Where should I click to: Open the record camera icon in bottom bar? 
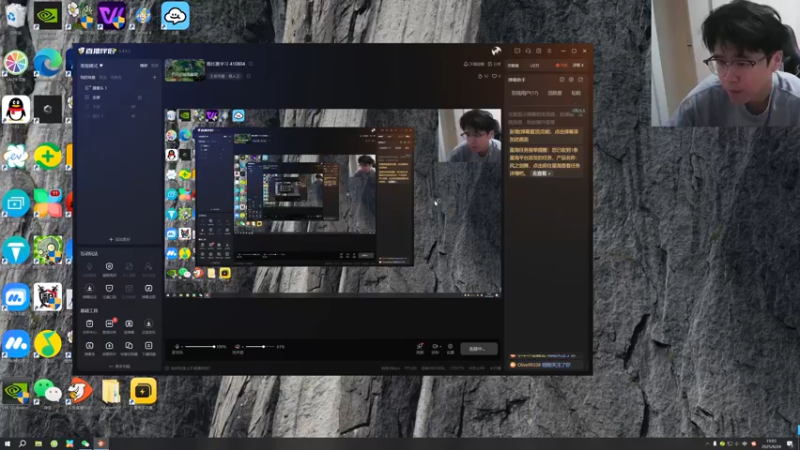pyautogui.click(x=435, y=346)
